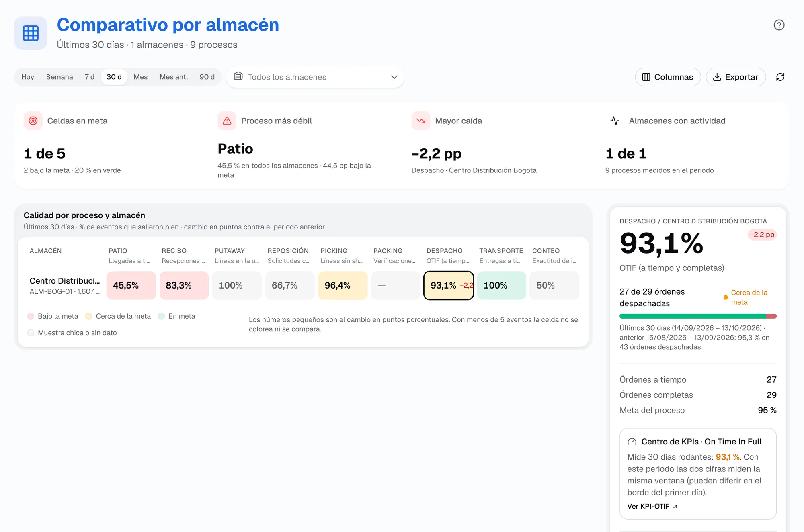Screen dimensions: 804x532
Task: Click the DESPACHO column header
Action: pos(444,251)
